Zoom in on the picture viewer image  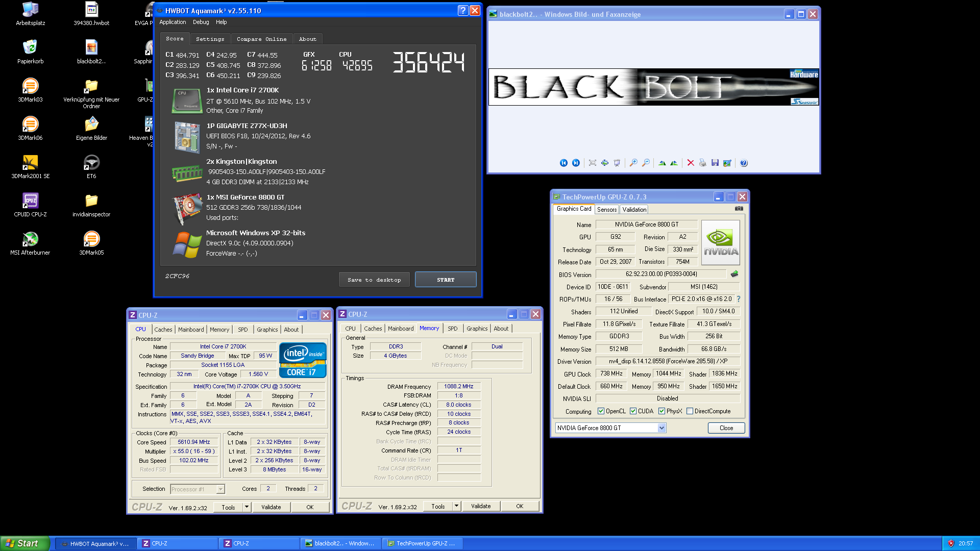point(633,163)
